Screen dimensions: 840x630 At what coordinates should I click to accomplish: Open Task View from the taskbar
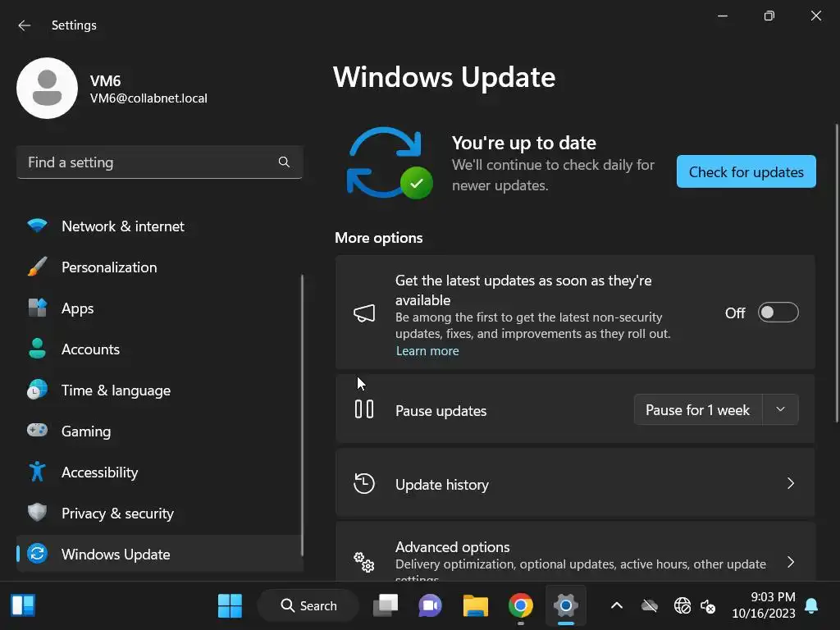point(386,606)
